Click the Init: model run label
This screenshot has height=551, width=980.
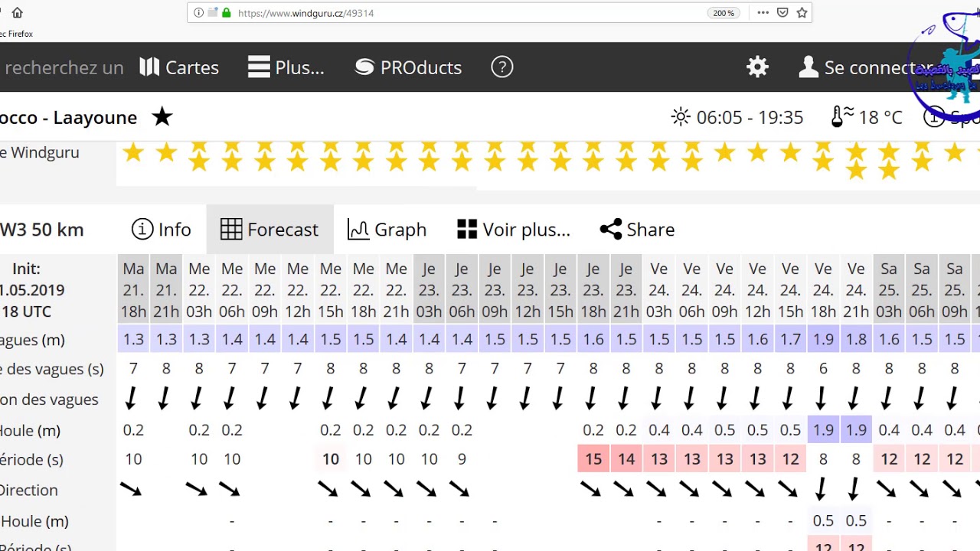pyautogui.click(x=26, y=269)
